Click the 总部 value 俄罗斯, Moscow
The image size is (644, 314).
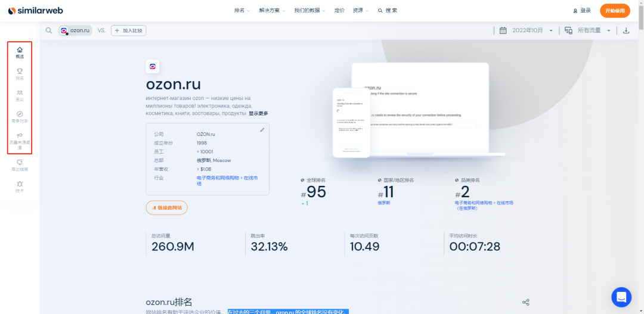pyautogui.click(x=213, y=160)
